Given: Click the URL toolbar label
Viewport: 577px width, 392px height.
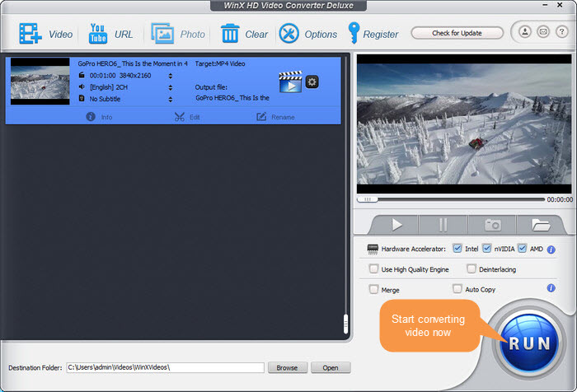Looking at the screenshot, I should 124,35.
